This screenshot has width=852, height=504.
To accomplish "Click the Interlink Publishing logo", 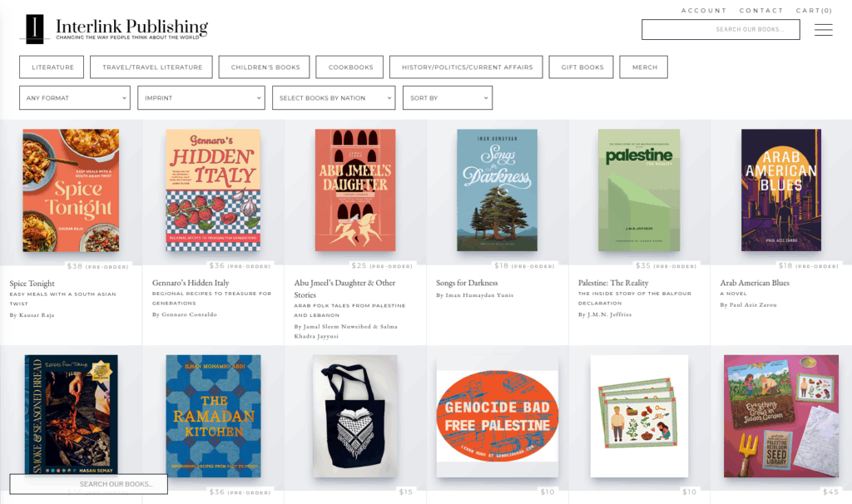I will pos(114,29).
